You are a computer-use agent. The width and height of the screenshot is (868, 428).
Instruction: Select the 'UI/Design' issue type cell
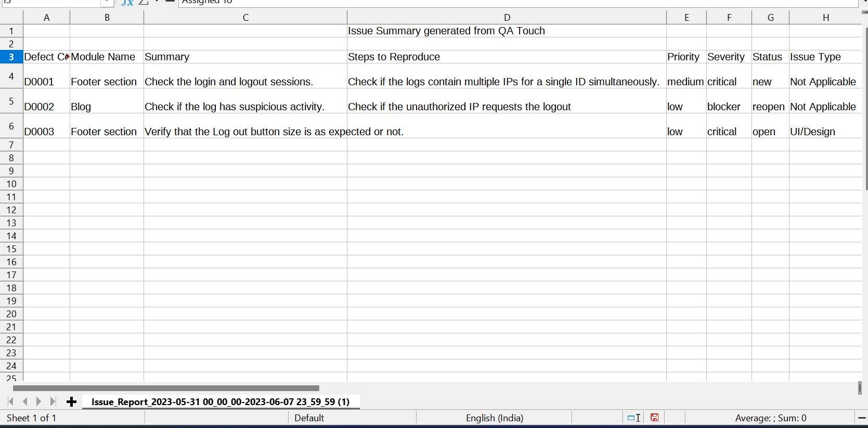(825, 126)
